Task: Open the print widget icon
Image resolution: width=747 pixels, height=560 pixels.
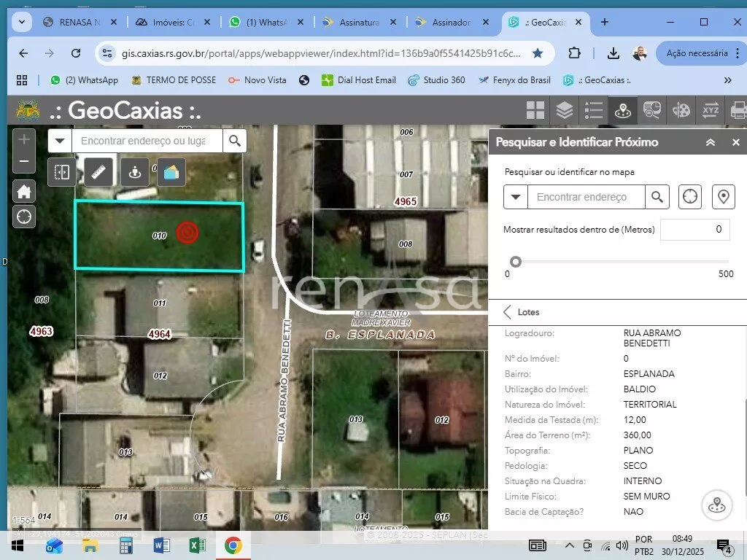Action: tap(738, 110)
